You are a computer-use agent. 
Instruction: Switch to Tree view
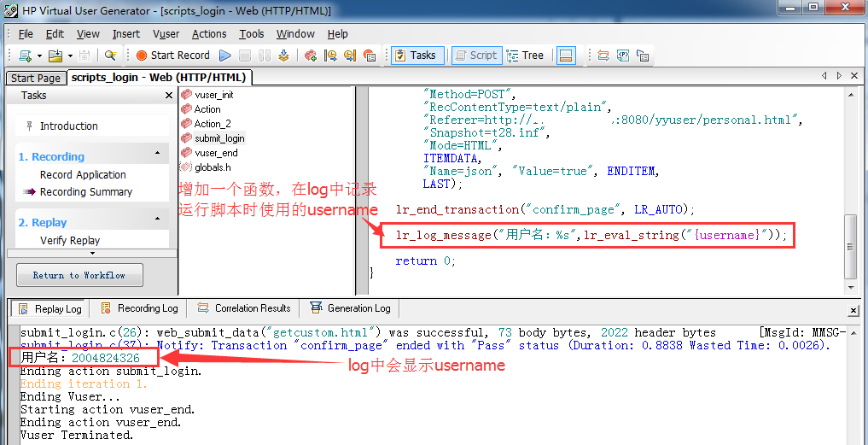526,56
